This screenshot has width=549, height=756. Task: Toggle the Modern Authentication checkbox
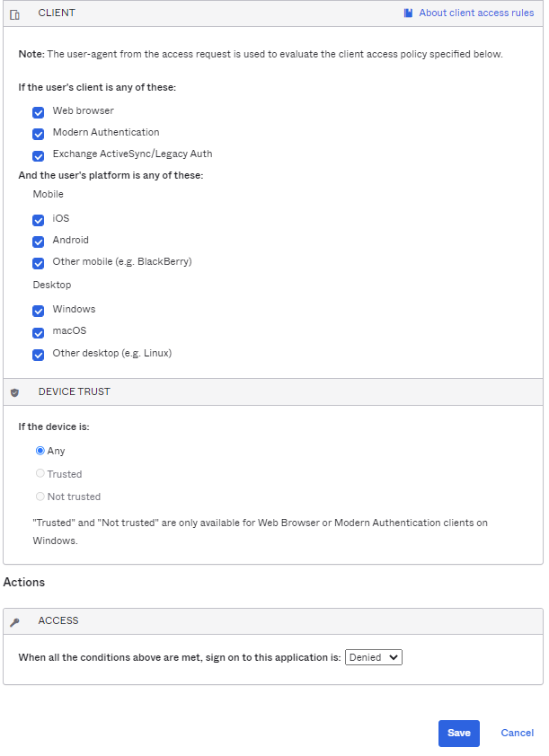coord(39,134)
